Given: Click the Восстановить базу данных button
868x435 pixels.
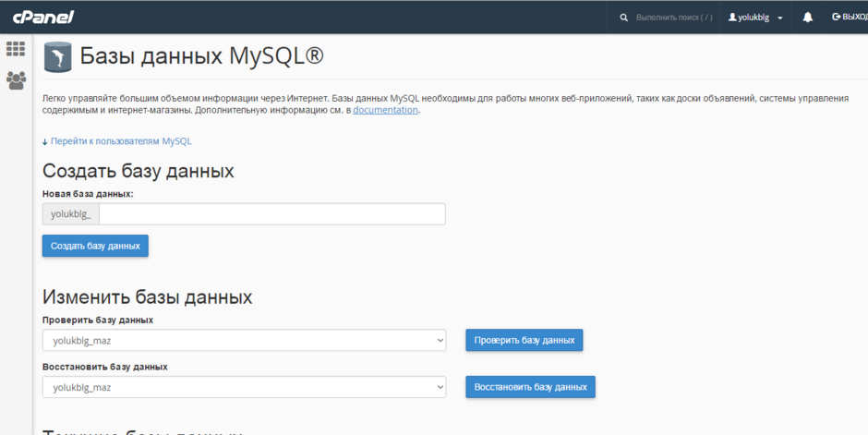Looking at the screenshot, I should click(x=530, y=387).
